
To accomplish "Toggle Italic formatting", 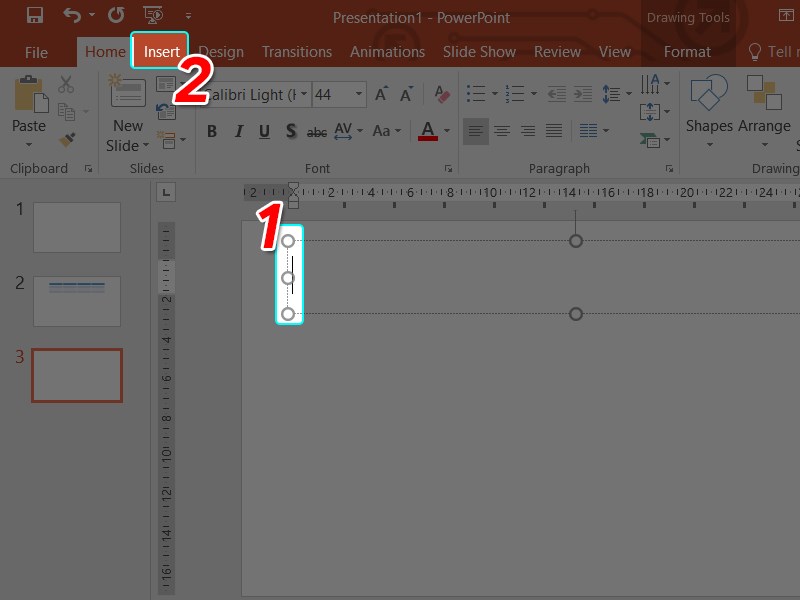I will (x=238, y=131).
